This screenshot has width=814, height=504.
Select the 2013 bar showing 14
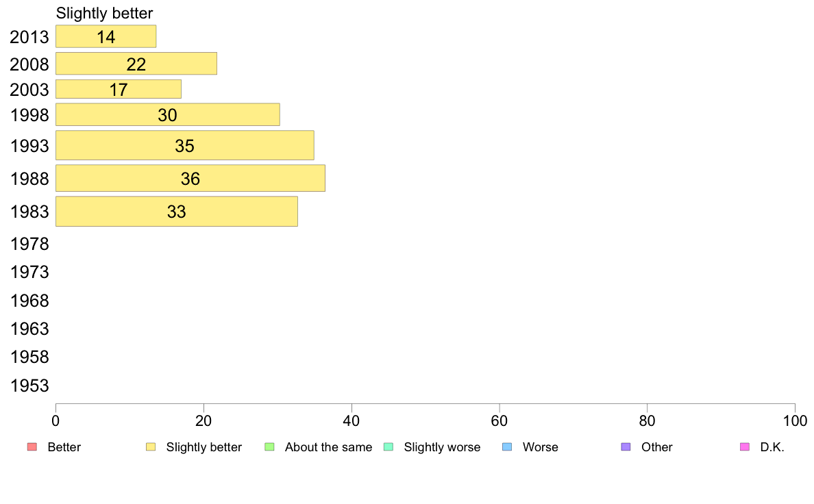point(106,36)
